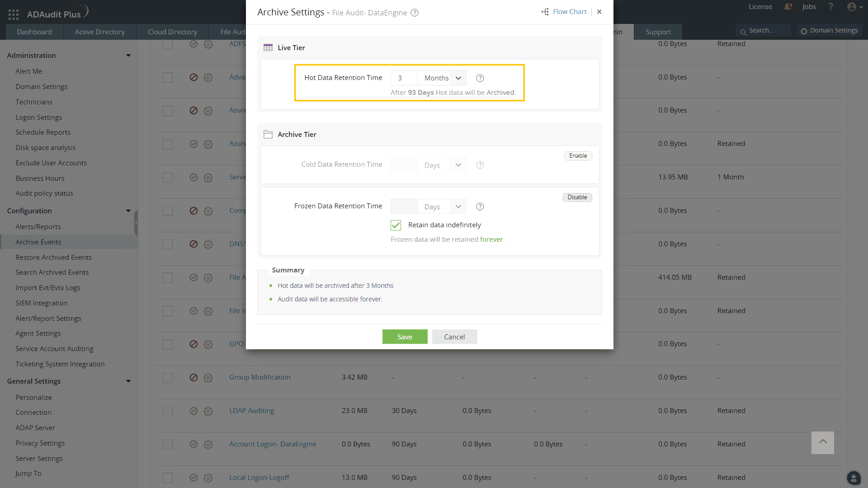Collapse the General Settings sidebar section
This screenshot has height=488, width=868.
pyautogui.click(x=128, y=381)
